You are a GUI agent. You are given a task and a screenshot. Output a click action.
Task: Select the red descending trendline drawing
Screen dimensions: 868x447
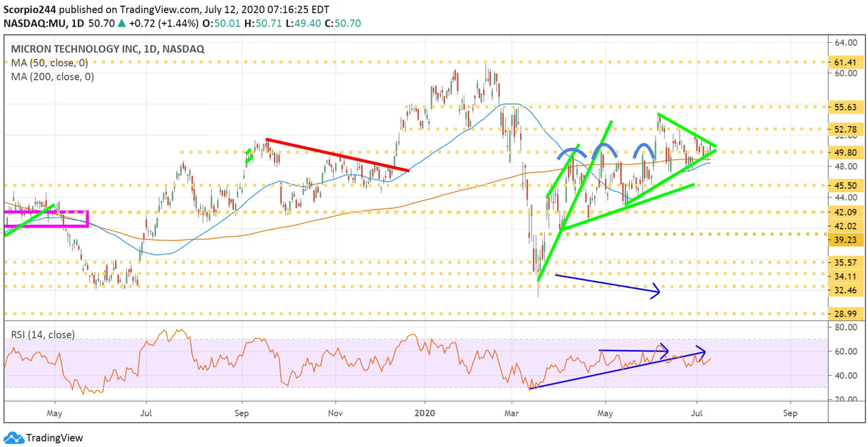click(x=337, y=155)
